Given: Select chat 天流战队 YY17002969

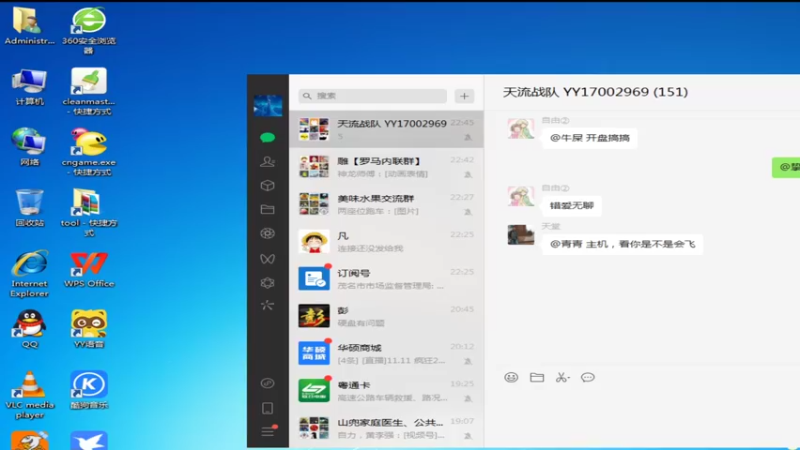Looking at the screenshot, I should click(x=386, y=129).
